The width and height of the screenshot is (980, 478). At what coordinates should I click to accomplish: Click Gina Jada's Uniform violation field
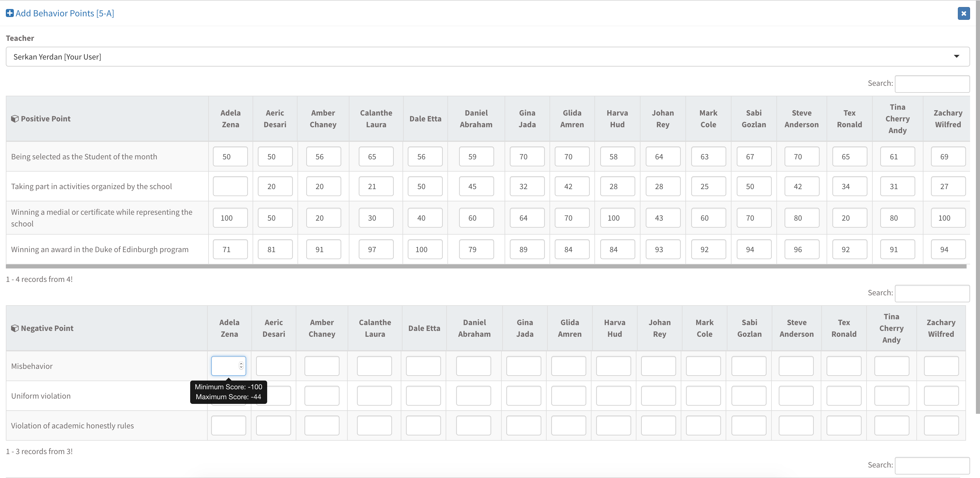tap(524, 395)
